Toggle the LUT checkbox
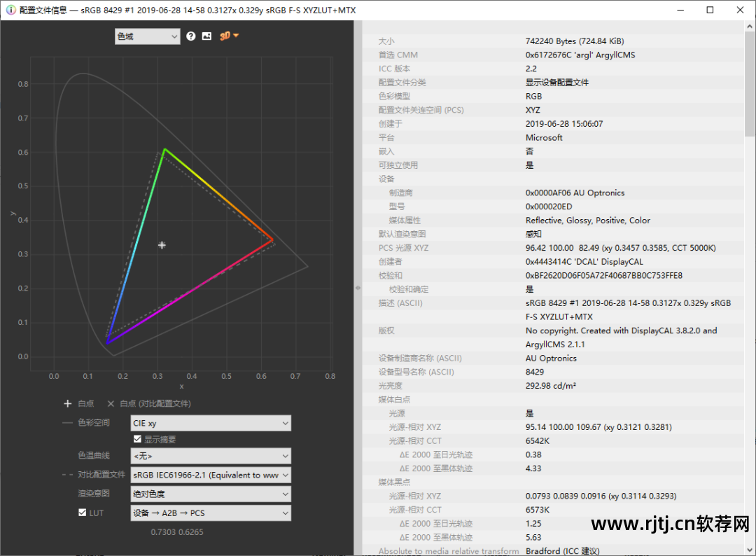 pyautogui.click(x=83, y=513)
